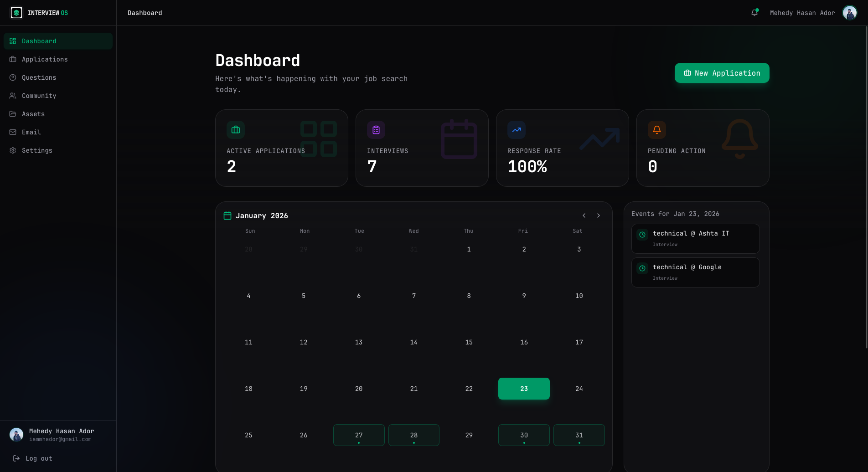Advance calendar to February 2026
Image resolution: width=868 pixels, height=472 pixels.
pos(598,215)
